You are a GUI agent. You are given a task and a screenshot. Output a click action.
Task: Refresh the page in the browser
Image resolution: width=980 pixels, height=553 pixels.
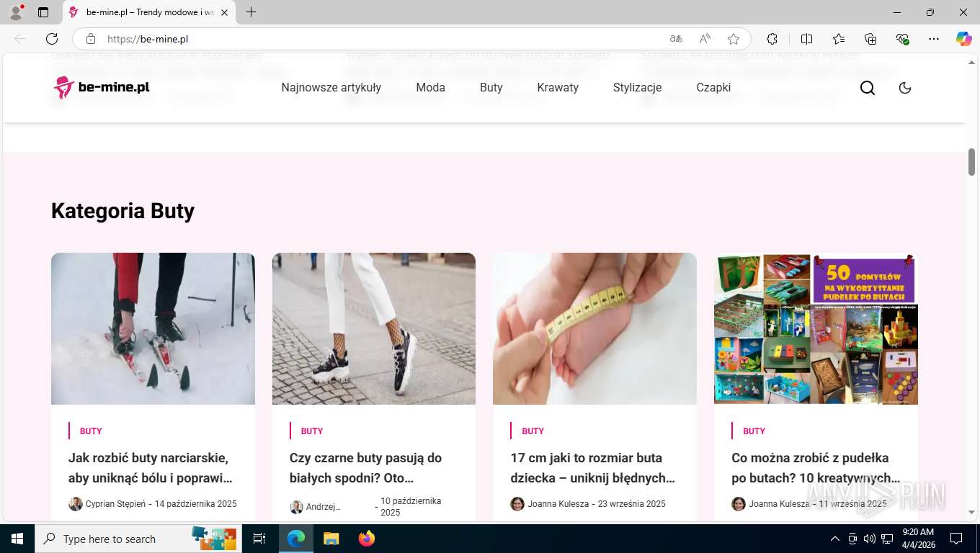[x=52, y=39]
